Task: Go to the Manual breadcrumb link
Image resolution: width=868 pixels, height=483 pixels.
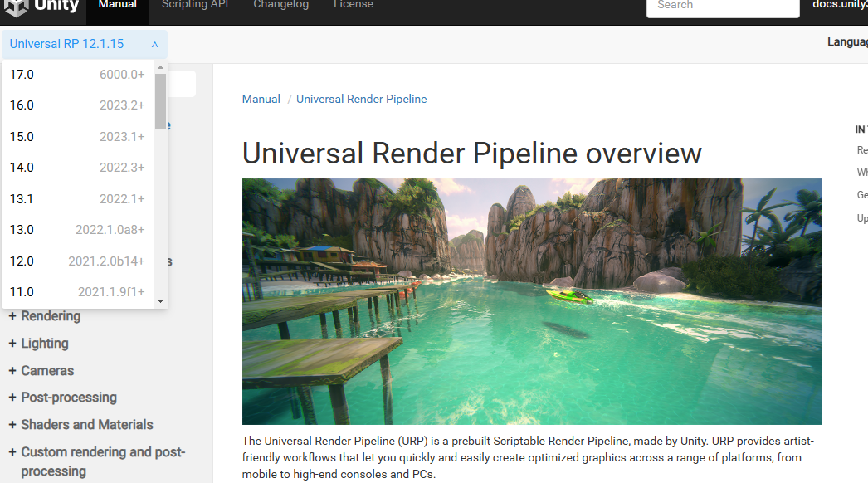Action: point(261,99)
